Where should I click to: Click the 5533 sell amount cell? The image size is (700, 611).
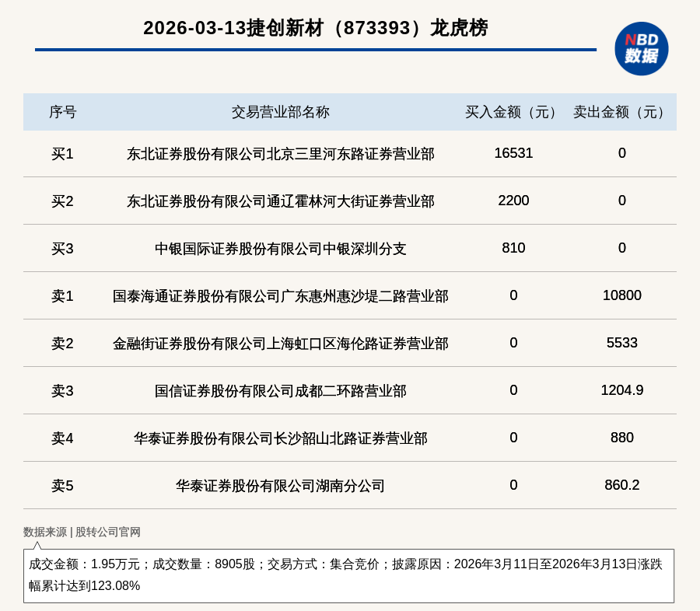coord(621,343)
